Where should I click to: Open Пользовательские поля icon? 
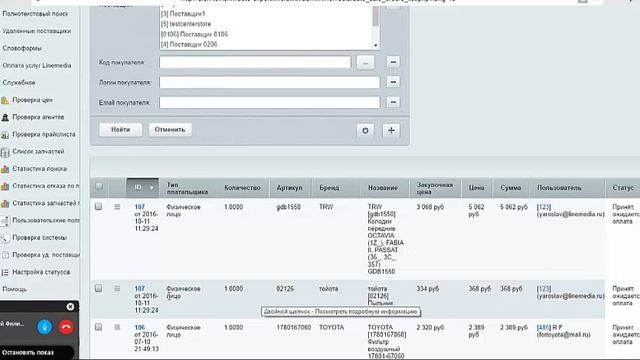(x=5, y=221)
